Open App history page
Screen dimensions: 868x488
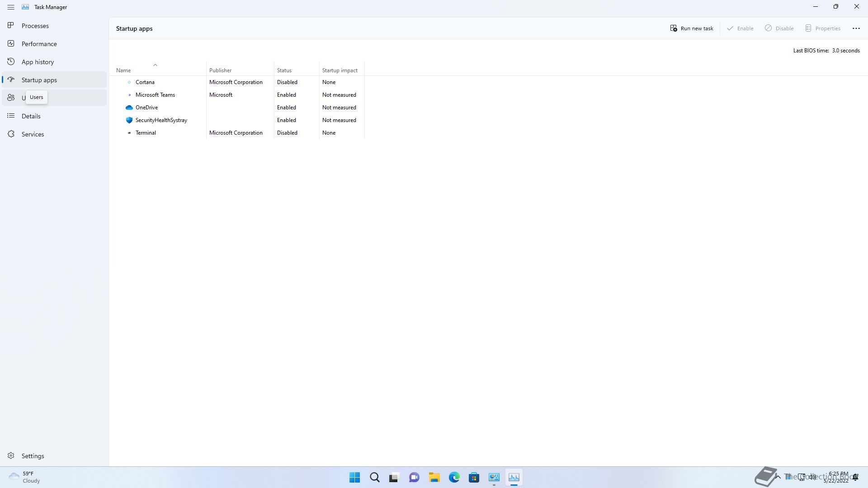click(x=54, y=62)
